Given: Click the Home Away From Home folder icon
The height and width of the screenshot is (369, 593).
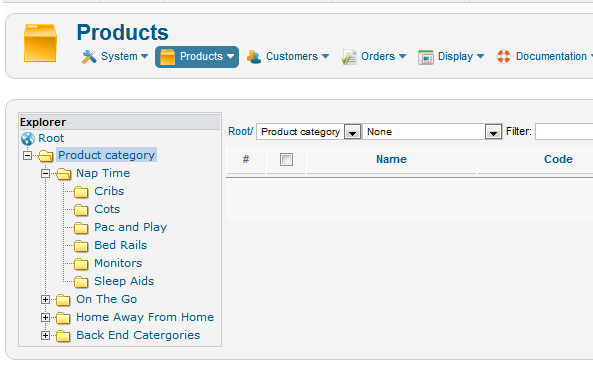Looking at the screenshot, I should (63, 318).
